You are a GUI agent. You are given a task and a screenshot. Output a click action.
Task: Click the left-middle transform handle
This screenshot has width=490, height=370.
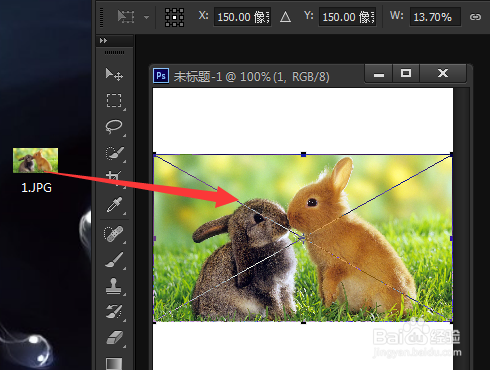click(x=154, y=238)
